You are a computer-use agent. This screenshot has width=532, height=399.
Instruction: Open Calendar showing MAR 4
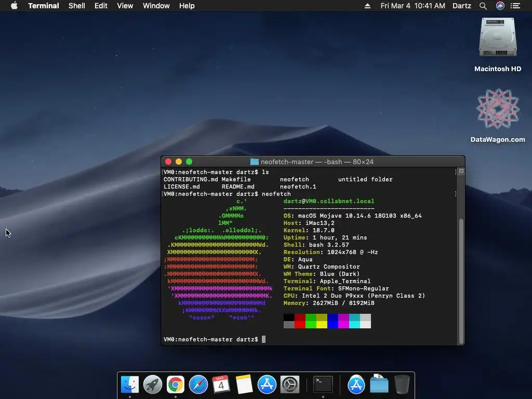[x=221, y=384]
